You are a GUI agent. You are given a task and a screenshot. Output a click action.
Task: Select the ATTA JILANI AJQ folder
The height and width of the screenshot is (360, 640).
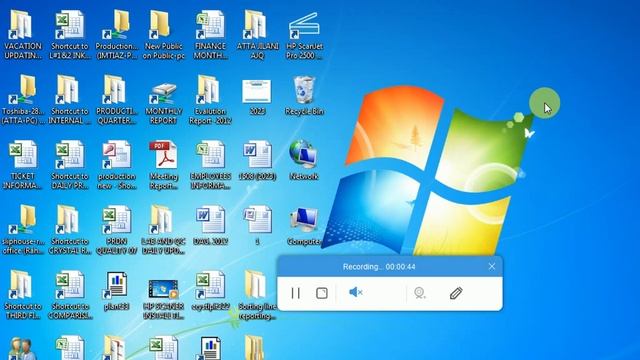click(257, 36)
